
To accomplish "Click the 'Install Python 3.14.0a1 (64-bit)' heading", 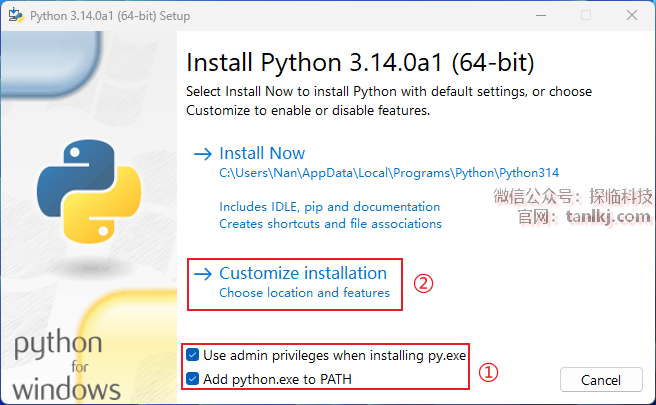I will coord(360,62).
